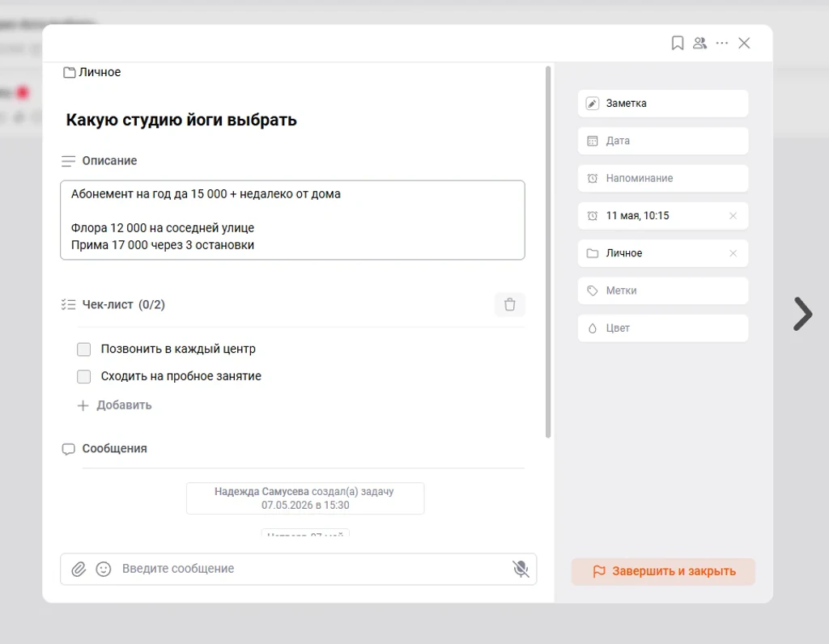
Task: Open the Дата date picker field
Action: [x=663, y=141]
